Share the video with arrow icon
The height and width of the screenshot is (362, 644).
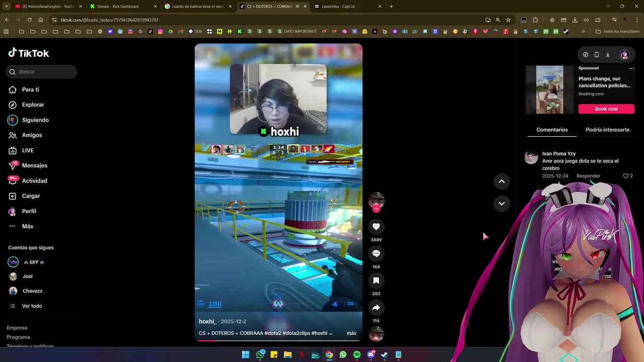click(x=376, y=308)
